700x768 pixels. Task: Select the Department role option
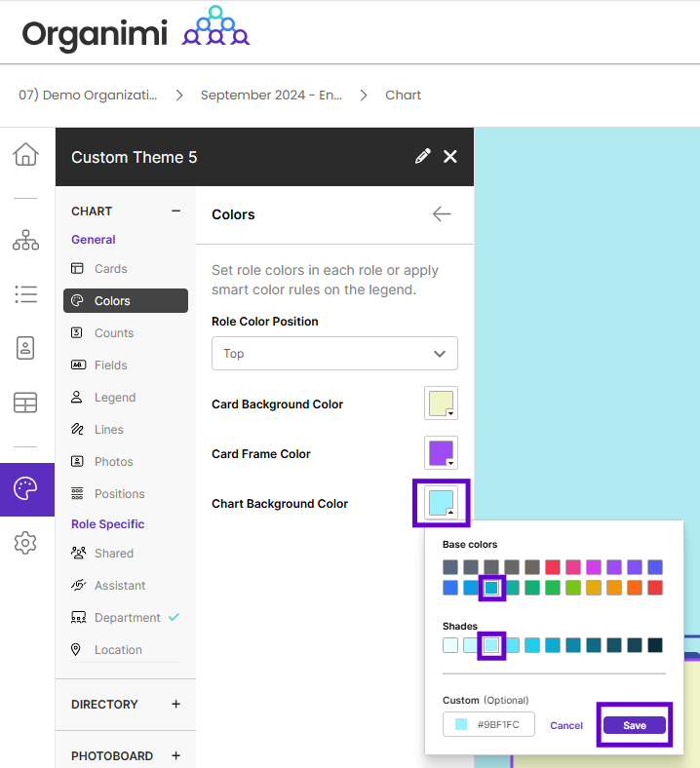pyautogui.click(x=127, y=618)
